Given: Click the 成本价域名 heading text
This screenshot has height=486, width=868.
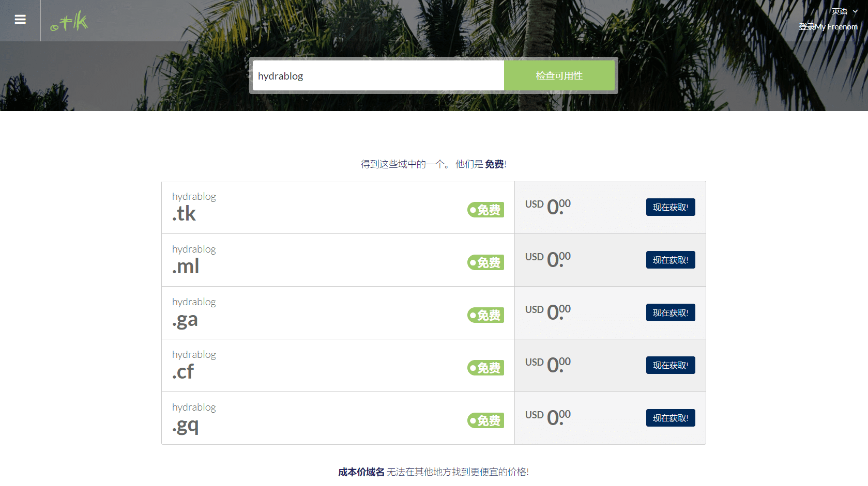Looking at the screenshot, I should [x=361, y=472].
